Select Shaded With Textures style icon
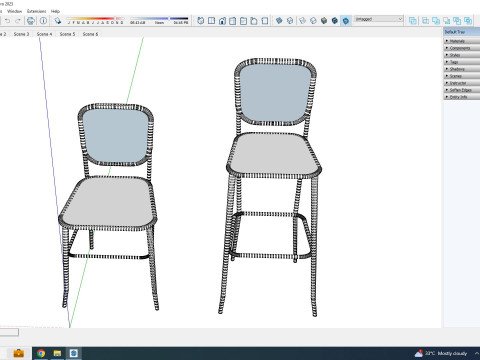Viewport: 480px width, 360px height. 335,21
